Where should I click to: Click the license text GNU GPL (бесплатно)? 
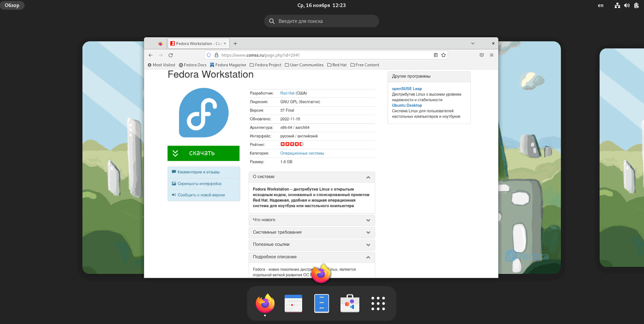[300, 102]
